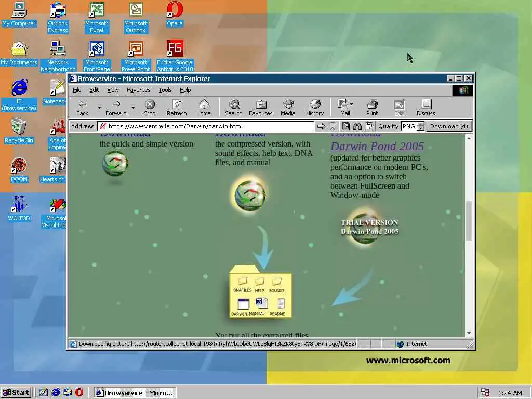Image resolution: width=532 pixels, height=399 pixels.
Task: Select the Outlook Express desktop icon
Action: click(x=58, y=17)
